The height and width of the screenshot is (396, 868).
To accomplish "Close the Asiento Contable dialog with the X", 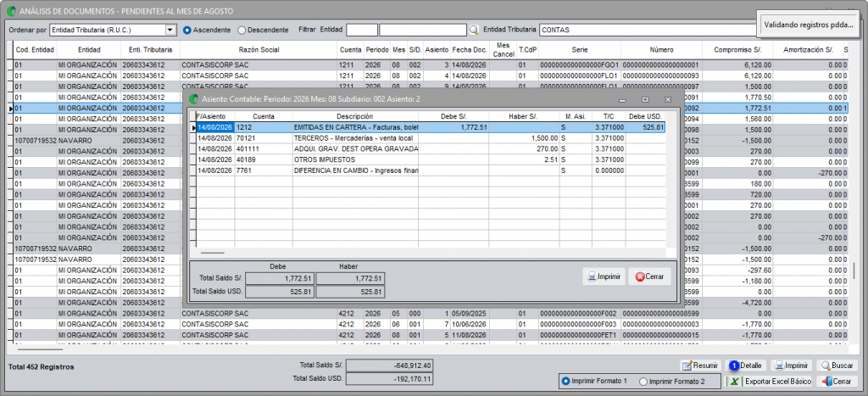I will tap(668, 100).
